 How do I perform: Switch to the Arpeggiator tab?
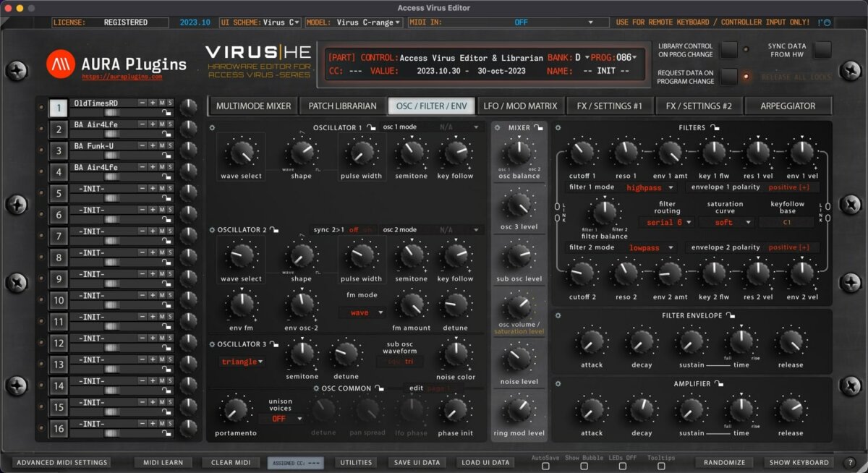click(x=788, y=106)
